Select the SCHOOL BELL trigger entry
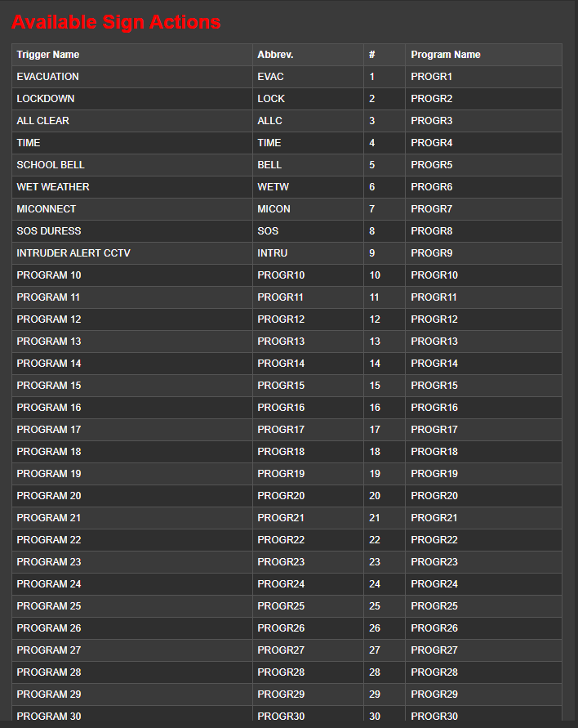 click(x=51, y=165)
